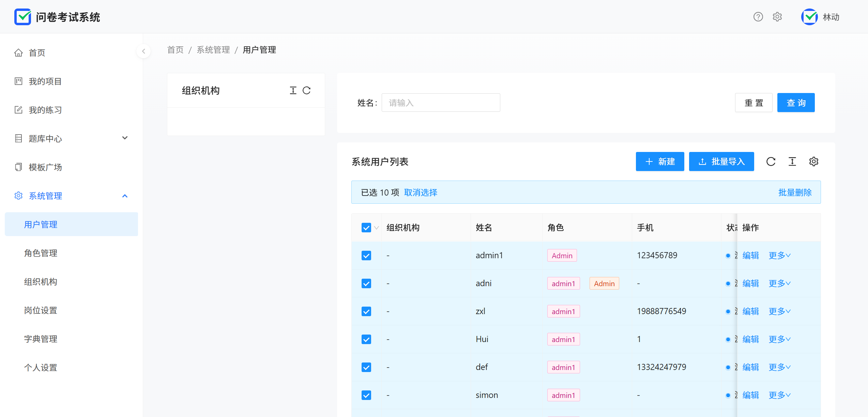Open table column settings gear

tap(814, 161)
